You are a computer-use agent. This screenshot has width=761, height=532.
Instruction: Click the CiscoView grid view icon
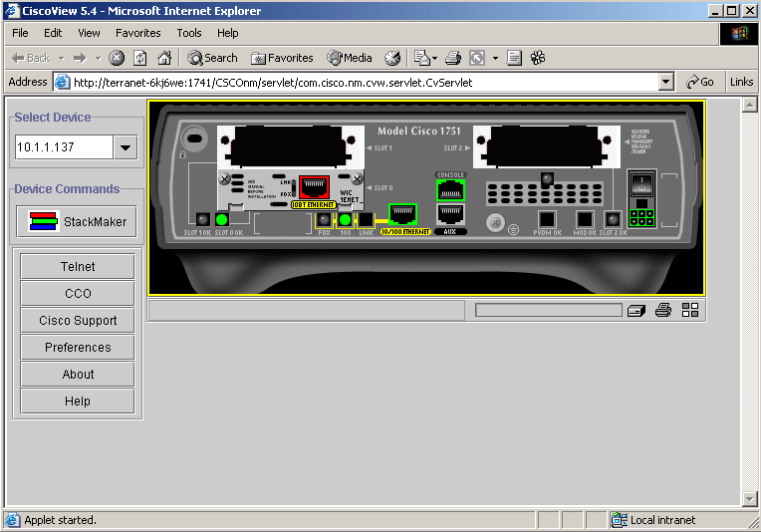pyautogui.click(x=690, y=310)
